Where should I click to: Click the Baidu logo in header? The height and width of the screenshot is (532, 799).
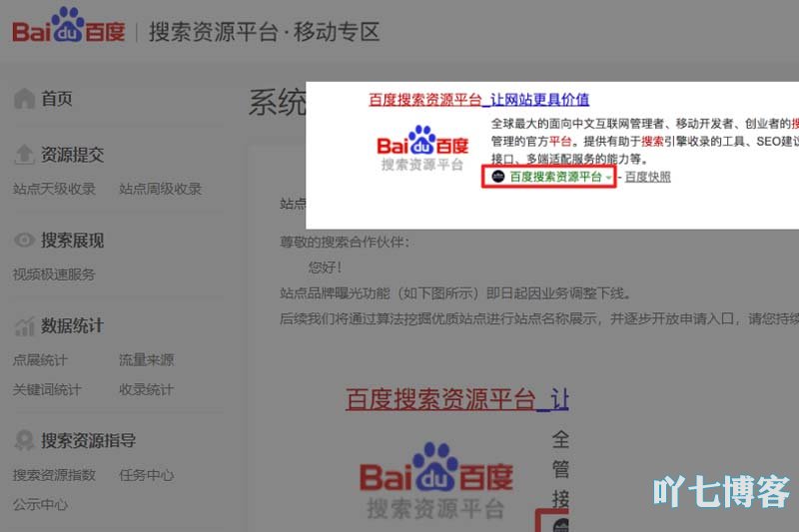[69, 26]
